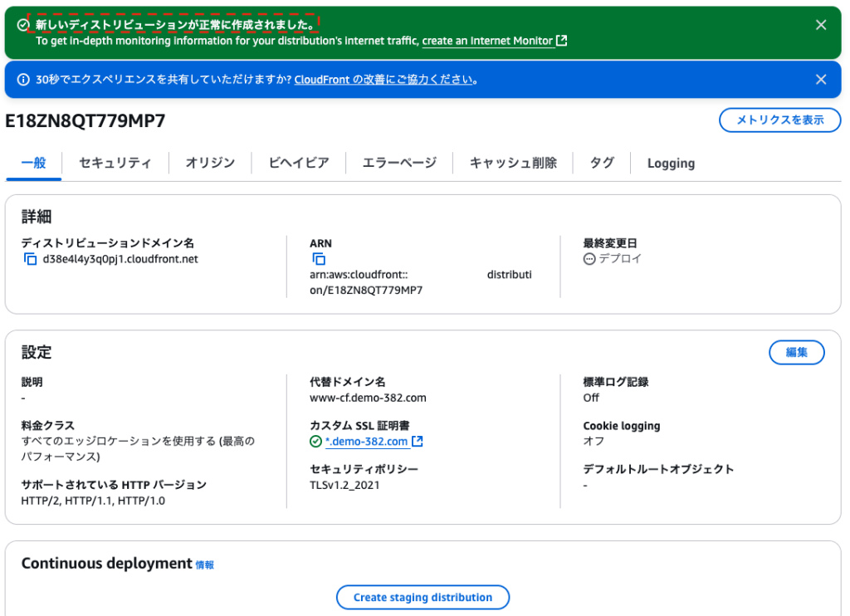Click the external link icon next to *.demo-382.com

pyautogui.click(x=418, y=442)
